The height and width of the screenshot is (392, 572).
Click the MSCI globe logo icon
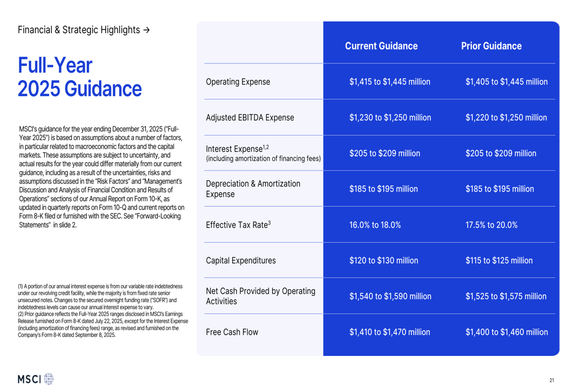pos(49,379)
